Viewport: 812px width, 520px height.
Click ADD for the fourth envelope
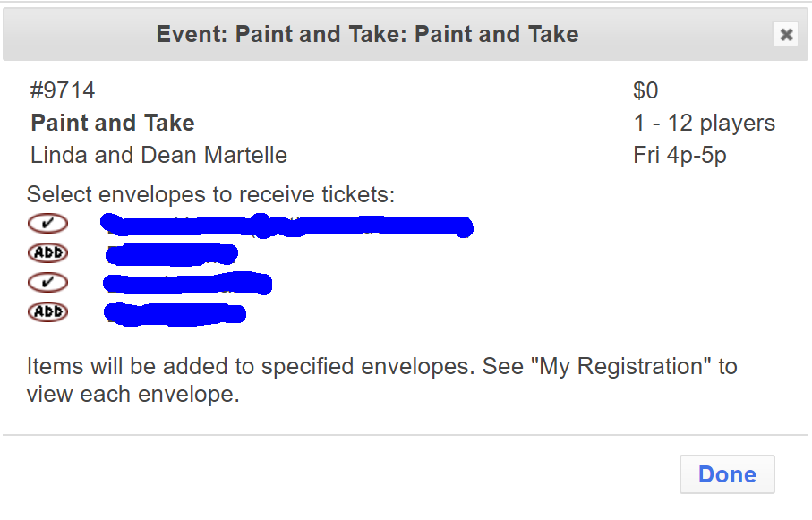point(47,311)
